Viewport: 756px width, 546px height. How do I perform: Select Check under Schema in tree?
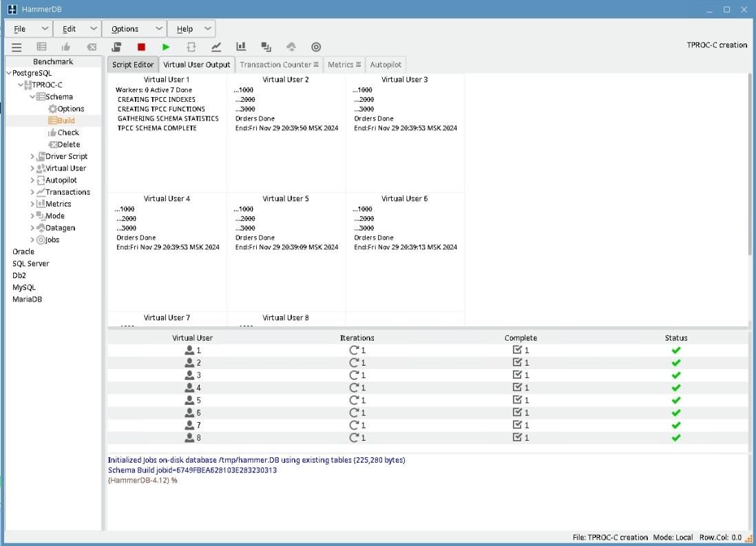pyautogui.click(x=67, y=133)
